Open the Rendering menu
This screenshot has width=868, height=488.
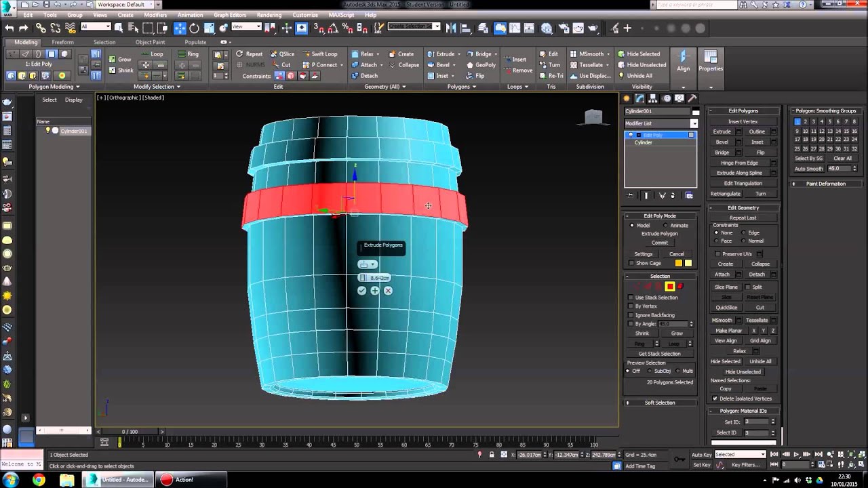[269, 15]
